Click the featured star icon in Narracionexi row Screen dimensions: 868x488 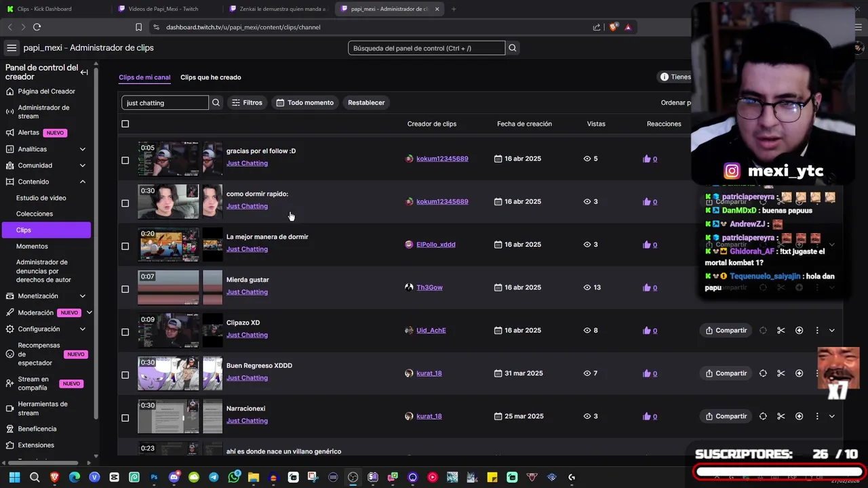coord(799,416)
